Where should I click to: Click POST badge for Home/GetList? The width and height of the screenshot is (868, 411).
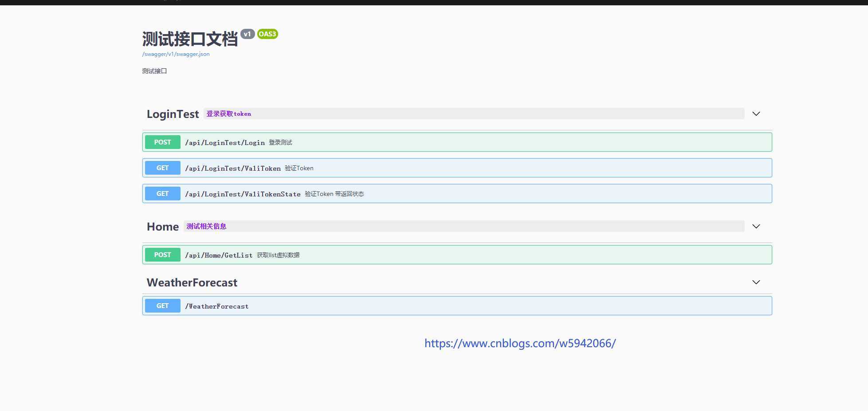click(x=162, y=255)
